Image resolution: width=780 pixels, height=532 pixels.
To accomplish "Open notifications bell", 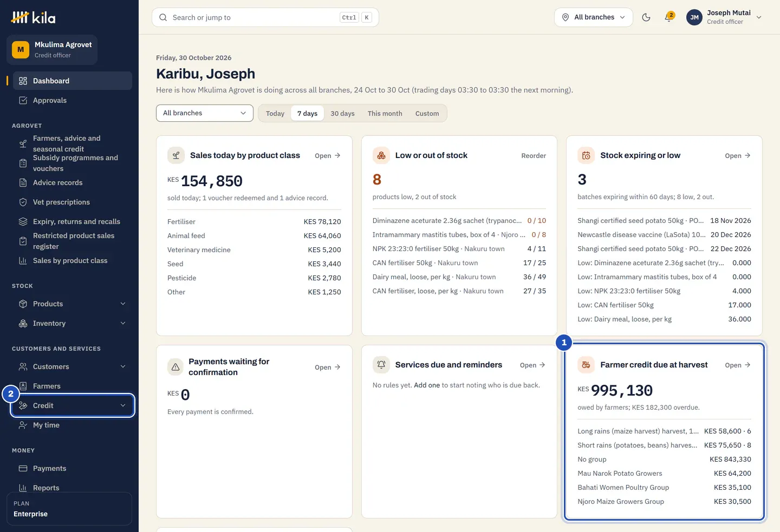I will [x=669, y=17].
